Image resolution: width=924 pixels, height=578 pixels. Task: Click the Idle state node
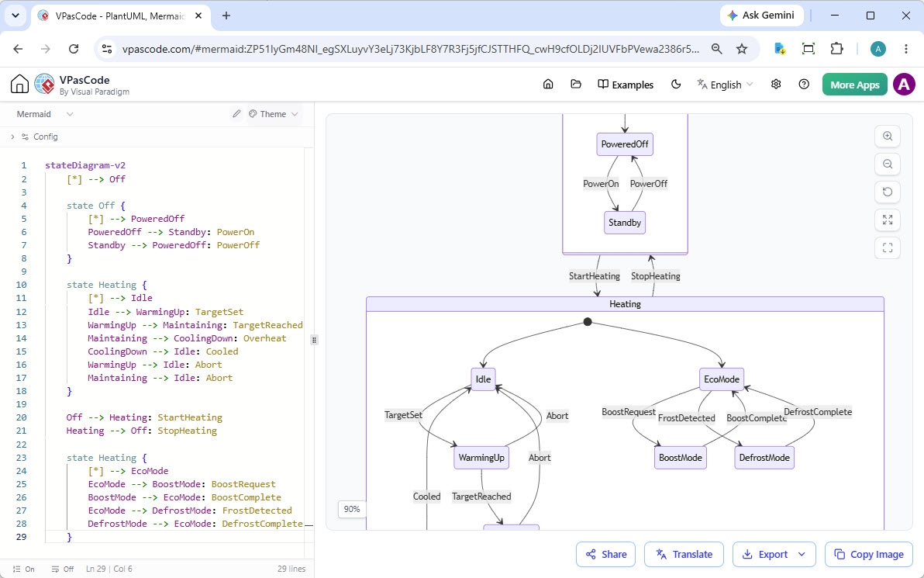(x=483, y=379)
